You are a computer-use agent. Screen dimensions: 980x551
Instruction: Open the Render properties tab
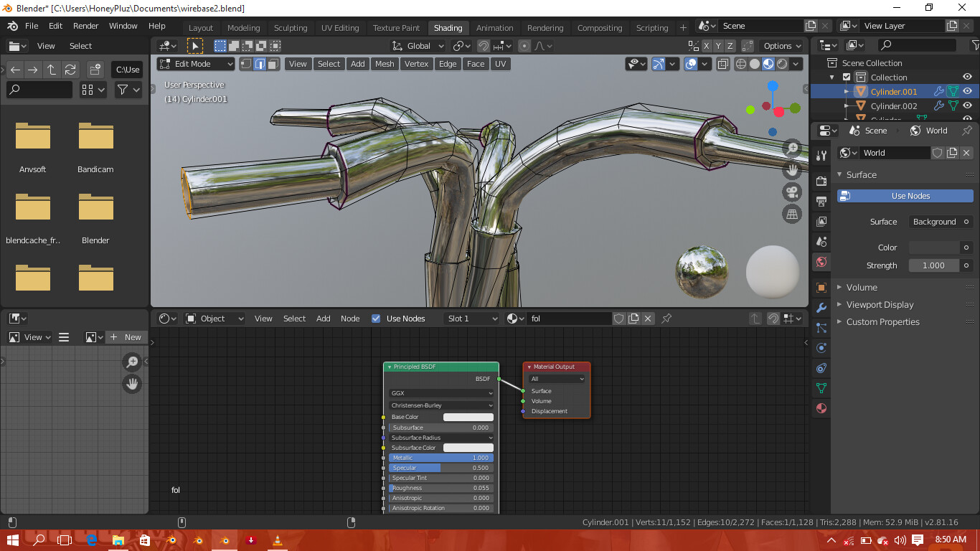[821, 181]
